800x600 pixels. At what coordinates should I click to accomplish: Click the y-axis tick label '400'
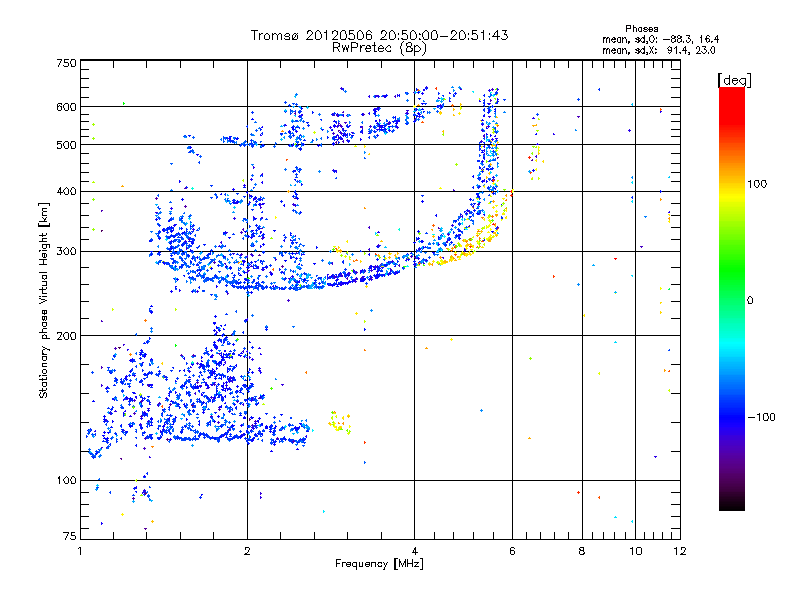coord(66,191)
